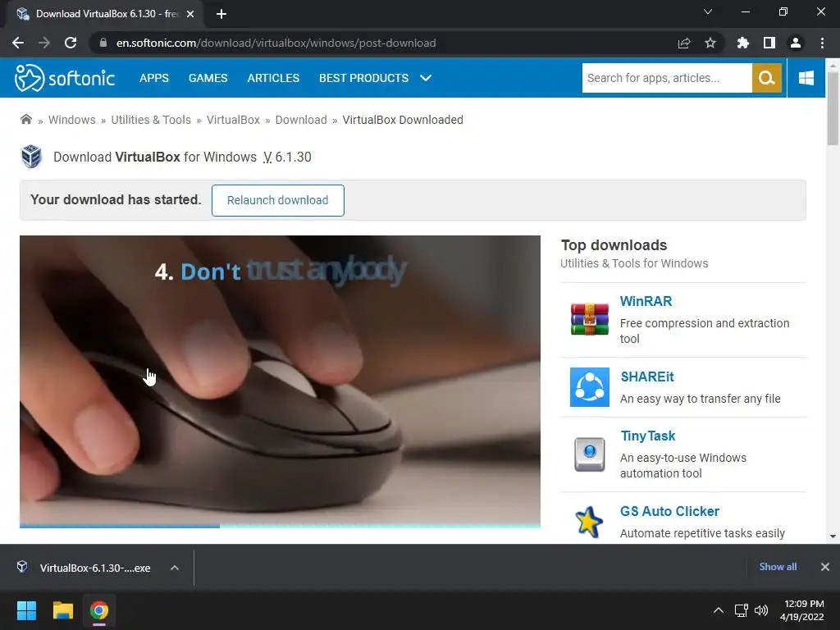Select Windows platform icon in header
The image size is (840, 630).
(x=806, y=78)
